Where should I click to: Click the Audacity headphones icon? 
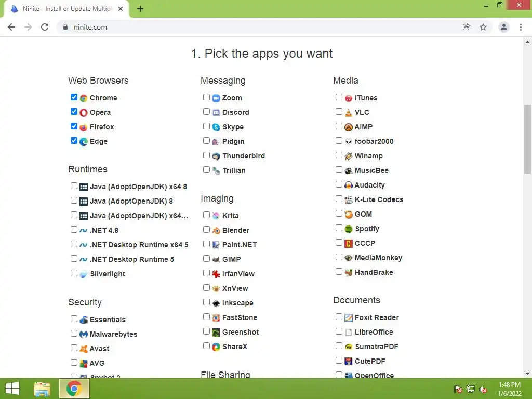point(349,185)
